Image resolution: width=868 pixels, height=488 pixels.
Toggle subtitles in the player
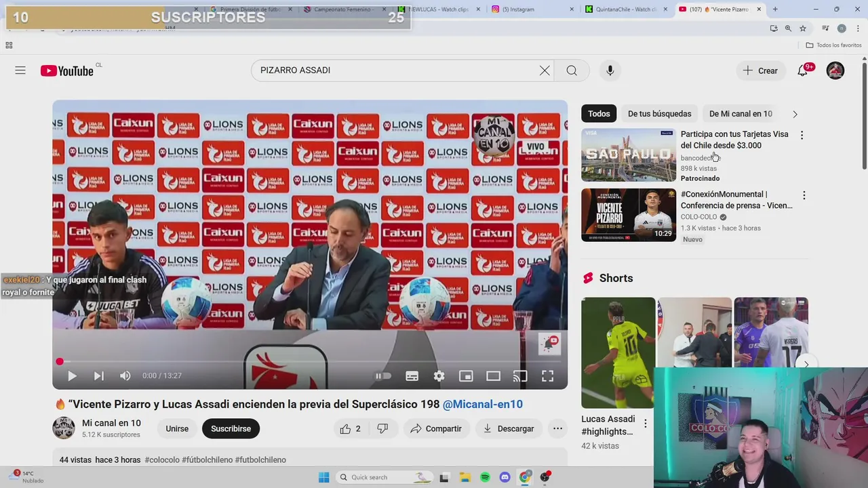pos(412,376)
